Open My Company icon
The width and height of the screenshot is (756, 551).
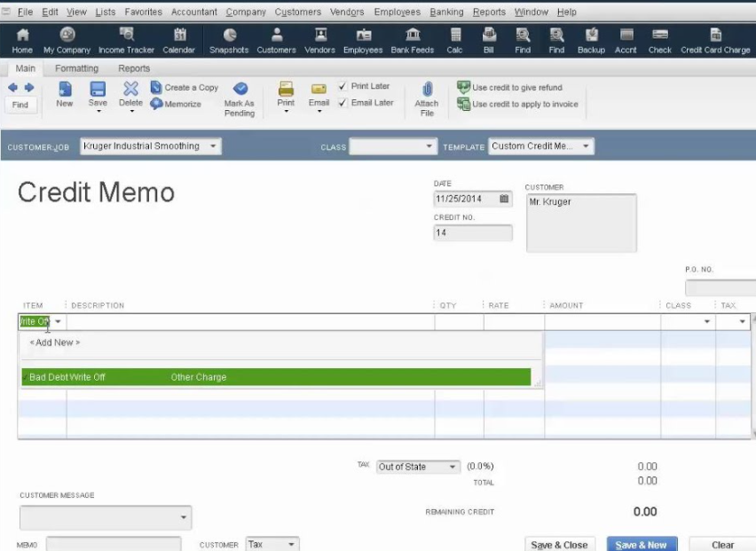point(67,41)
